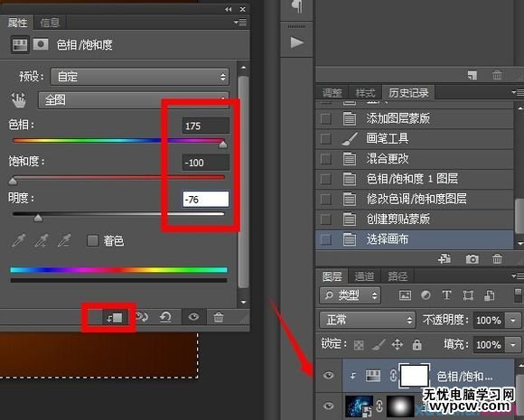This screenshot has height=420, width=524.
Task: Click the 图层 tab
Action: pyautogui.click(x=332, y=276)
